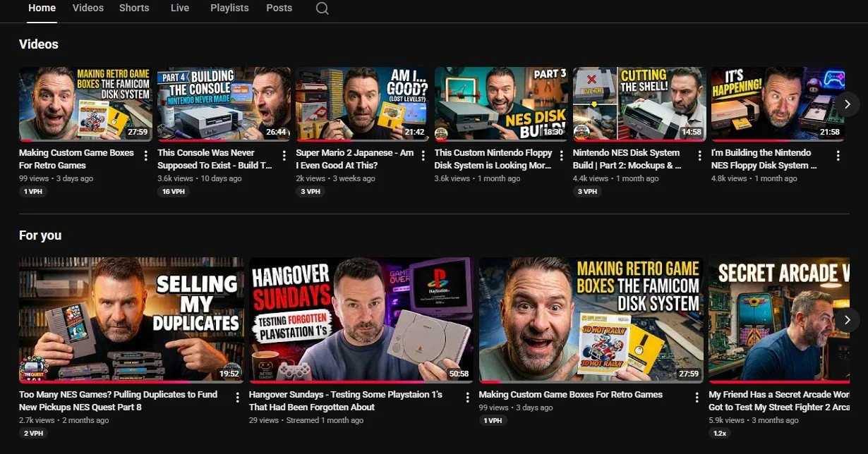Screen dimensions: 868x454
Task: Click the 'For you' section heading
Action: point(40,235)
